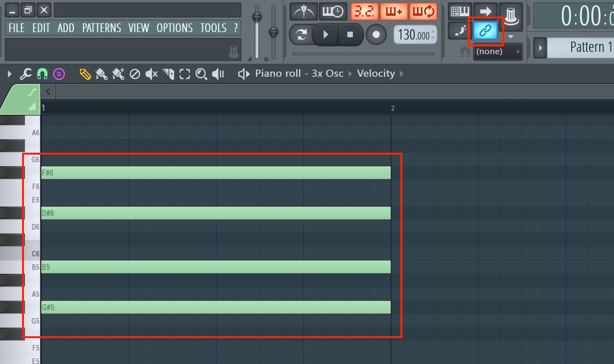614x364 pixels.
Task: Open the piano roll tools wrench menu
Action: click(26, 74)
